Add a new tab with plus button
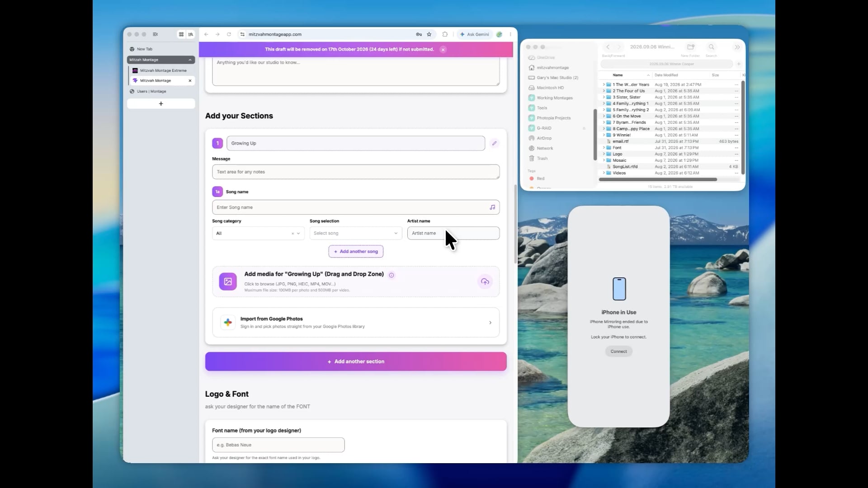The image size is (868, 488). click(x=161, y=104)
